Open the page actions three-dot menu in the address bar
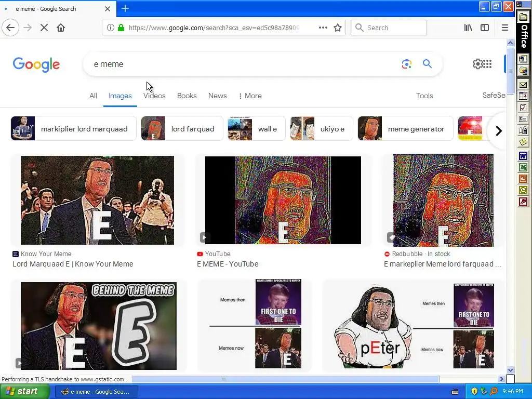The width and height of the screenshot is (532, 399). tap(323, 28)
